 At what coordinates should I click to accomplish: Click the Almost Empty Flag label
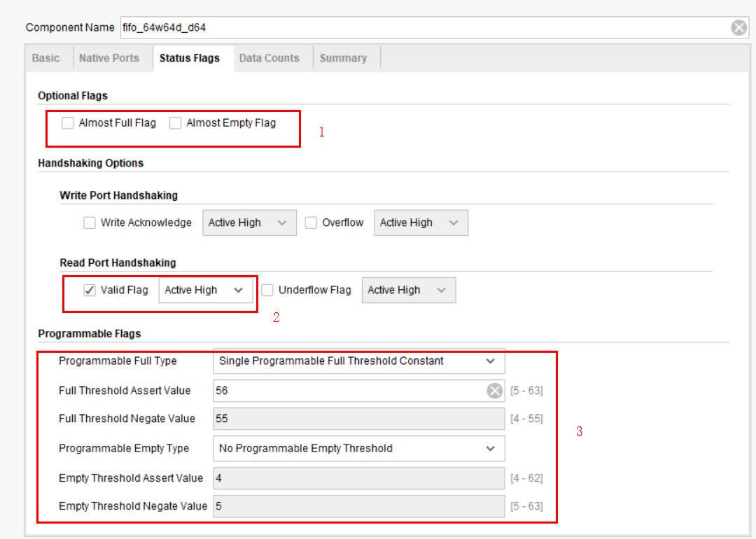pyautogui.click(x=231, y=123)
